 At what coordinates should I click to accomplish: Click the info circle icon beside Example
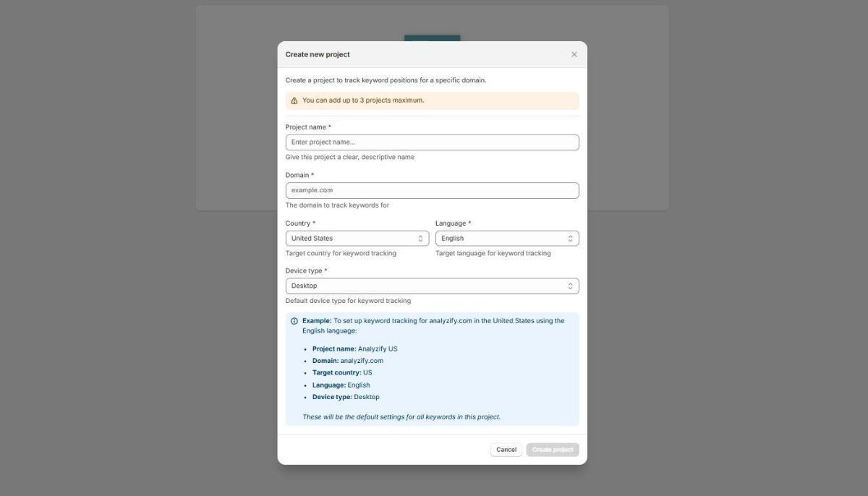click(x=294, y=321)
